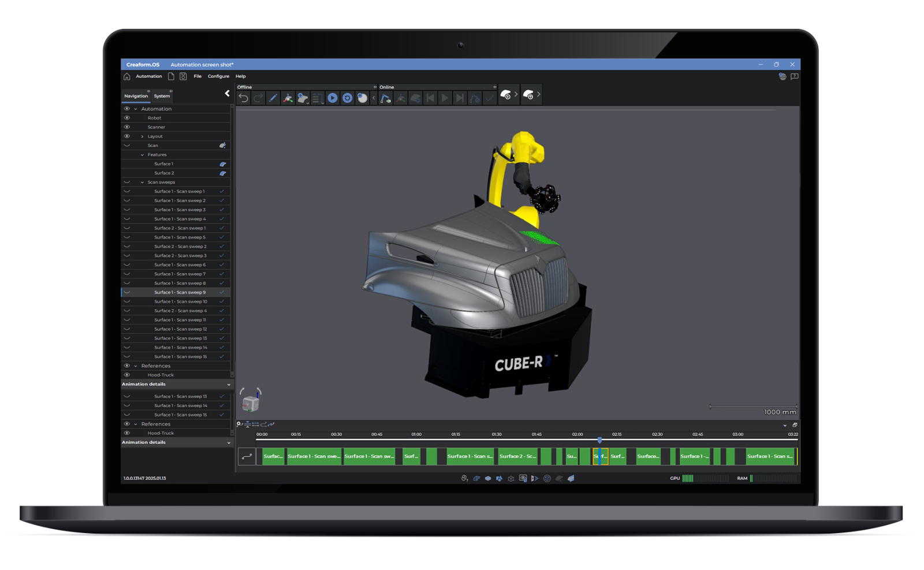Toggle the checkmark on Surface 1 - Scan sweep 1
This screenshot has width=924, height=570.
point(222,191)
